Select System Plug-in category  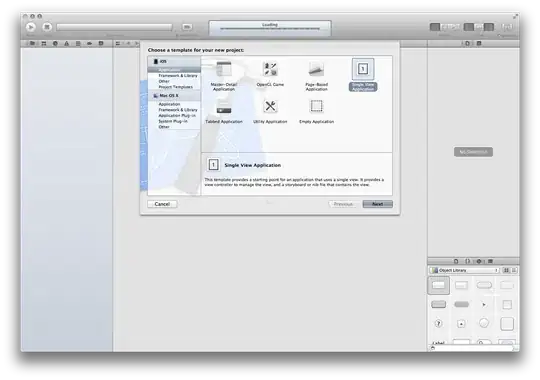point(173,121)
